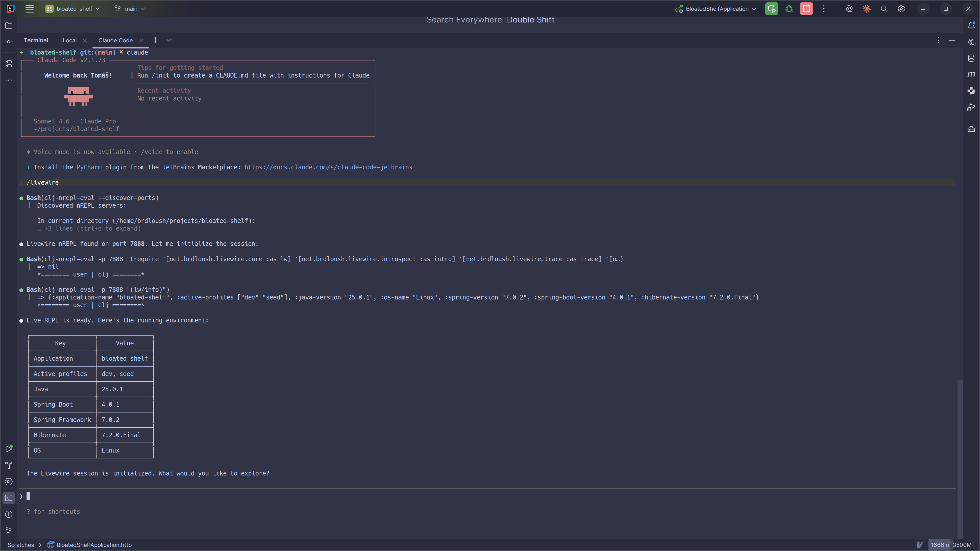
Task: Click 'Sonnet 4.6 · Claude Pro' text
Action: pos(75,121)
